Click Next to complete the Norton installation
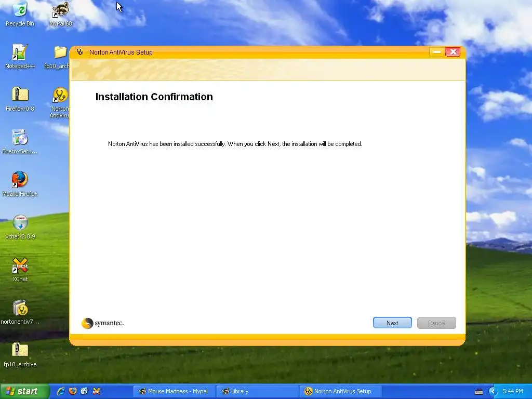The height and width of the screenshot is (399, 532). 392,323
